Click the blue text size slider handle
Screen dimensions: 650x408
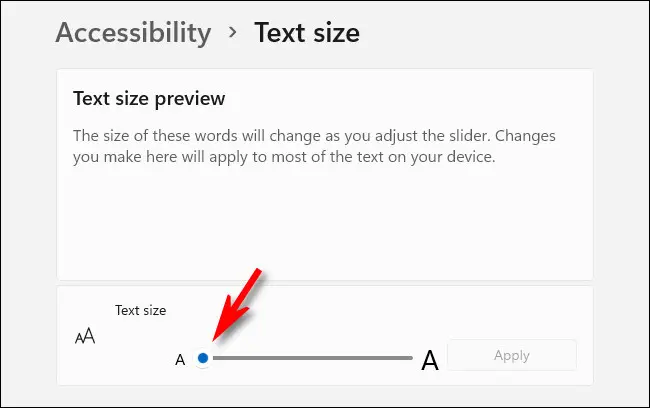click(203, 357)
